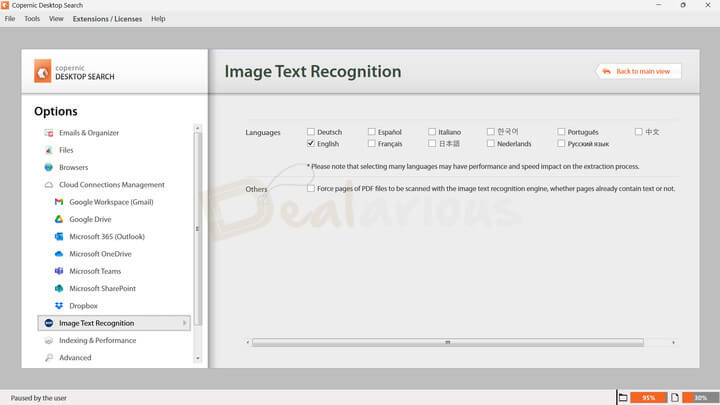Viewport: 720px width, 405px height.
Task: Click the horizontal scrollbar left arrow
Action: [x=248, y=342]
